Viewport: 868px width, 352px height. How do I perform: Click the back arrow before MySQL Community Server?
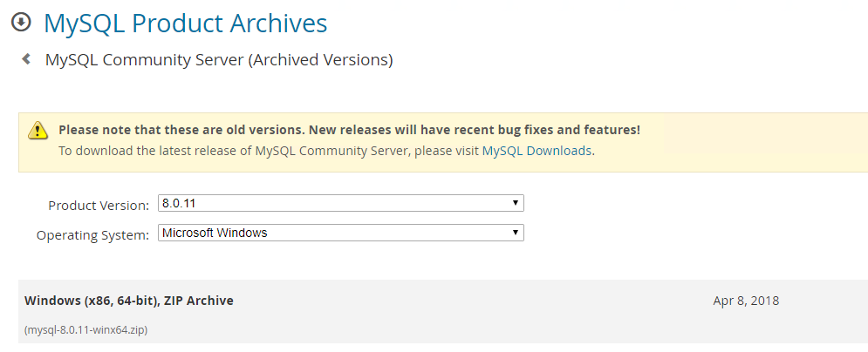coord(26,59)
